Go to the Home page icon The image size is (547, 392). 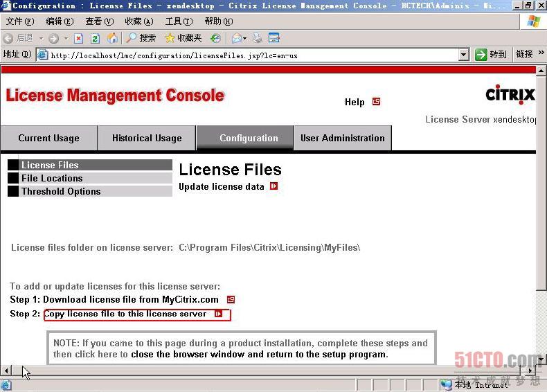(112, 38)
